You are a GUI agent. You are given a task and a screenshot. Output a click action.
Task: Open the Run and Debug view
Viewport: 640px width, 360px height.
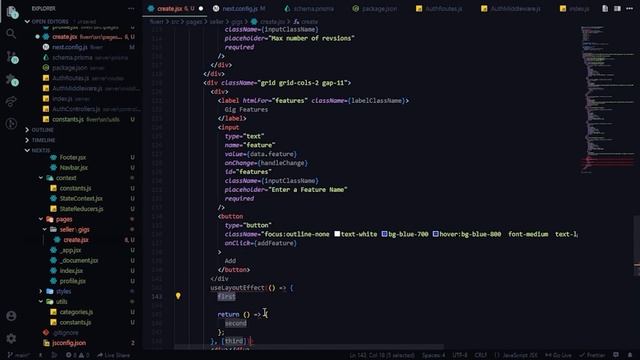coord(11,123)
